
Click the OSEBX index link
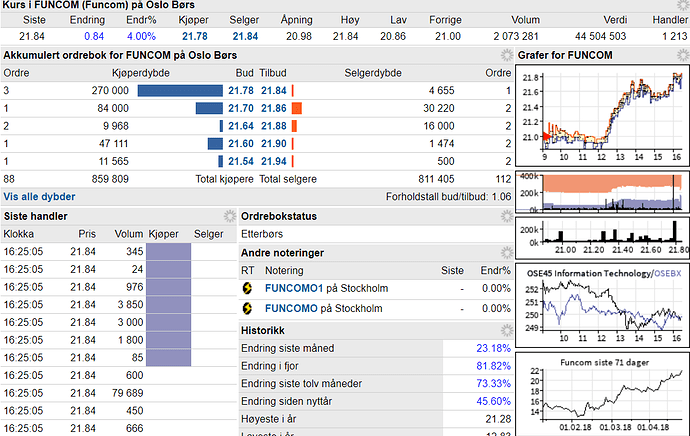(x=668, y=274)
